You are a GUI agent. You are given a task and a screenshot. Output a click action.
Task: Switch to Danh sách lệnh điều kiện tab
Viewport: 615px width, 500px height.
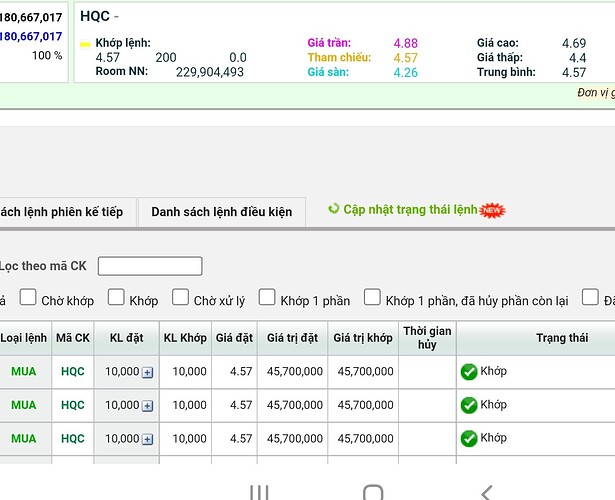tap(222, 212)
